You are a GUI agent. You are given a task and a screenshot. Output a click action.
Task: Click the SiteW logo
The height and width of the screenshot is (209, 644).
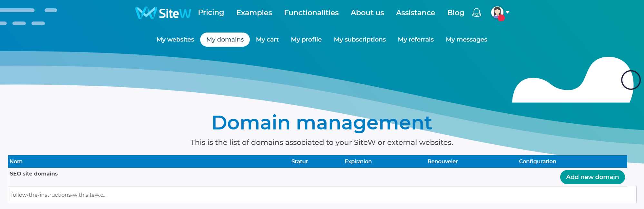coord(163,13)
